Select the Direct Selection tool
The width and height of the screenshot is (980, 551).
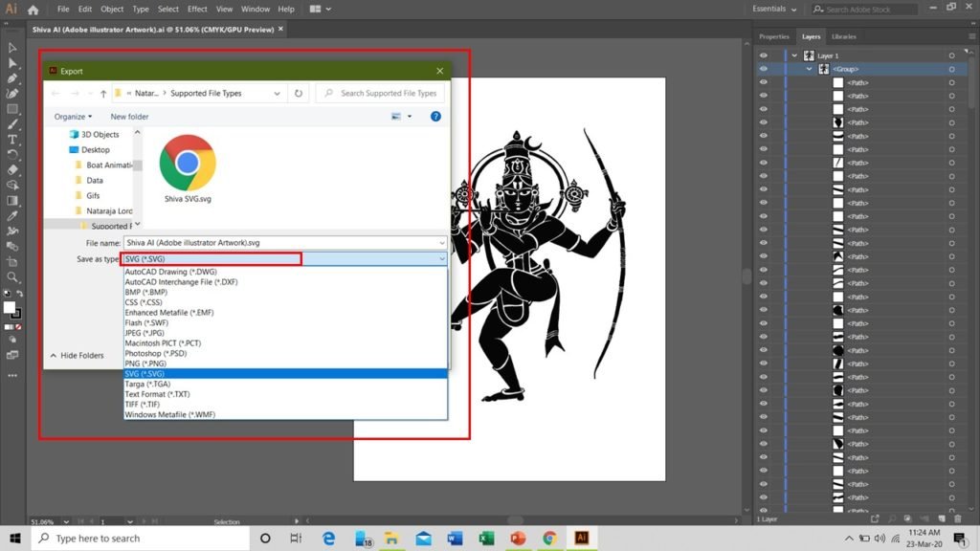point(11,62)
